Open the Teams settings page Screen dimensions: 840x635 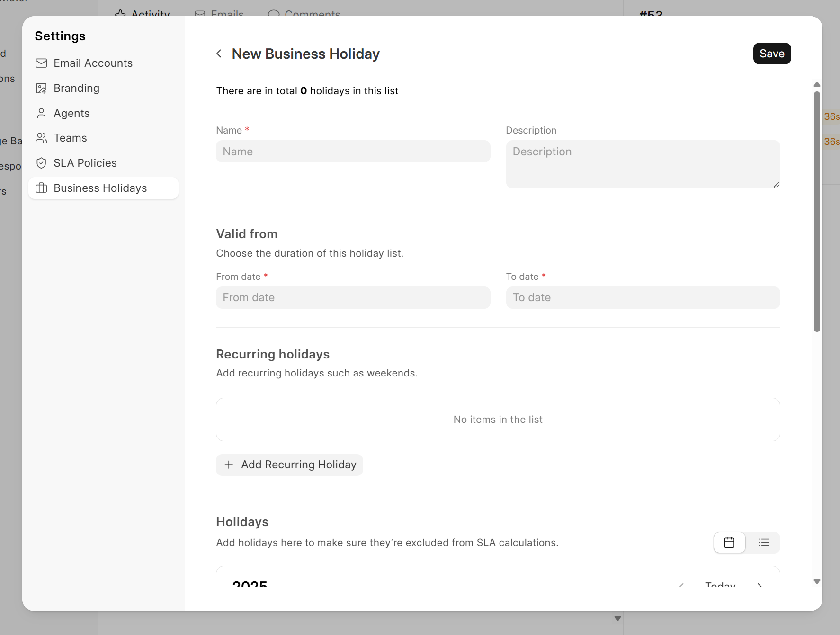tap(70, 138)
